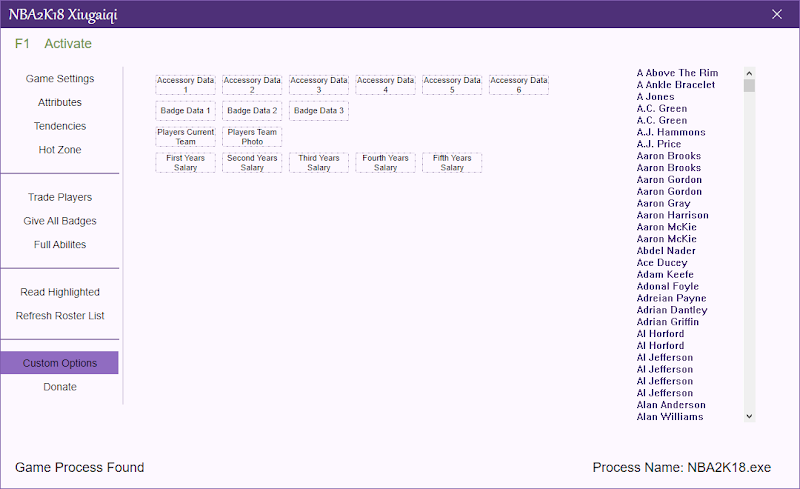Select First Years Salary box
This screenshot has height=489, width=800.
pyautogui.click(x=186, y=163)
